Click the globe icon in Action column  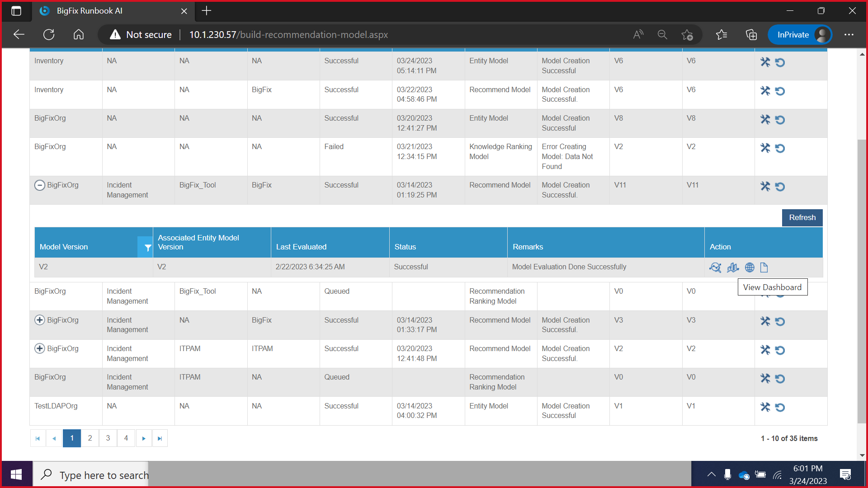[750, 267]
